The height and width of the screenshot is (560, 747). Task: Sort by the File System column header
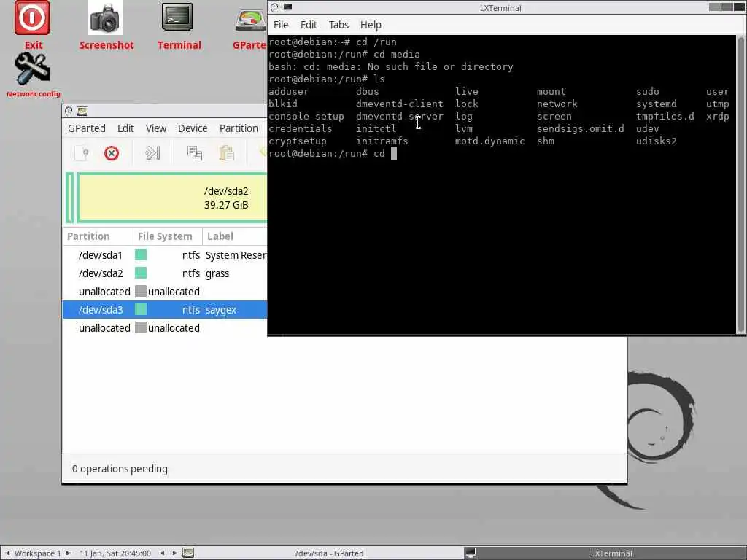click(x=168, y=236)
